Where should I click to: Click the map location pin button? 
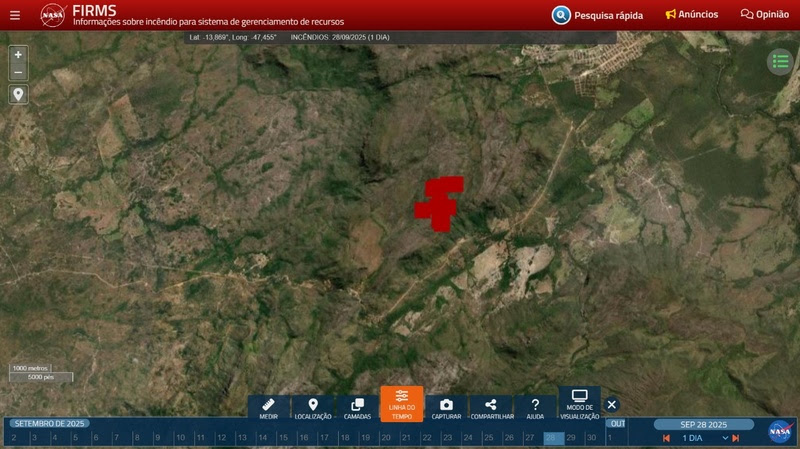click(18, 95)
